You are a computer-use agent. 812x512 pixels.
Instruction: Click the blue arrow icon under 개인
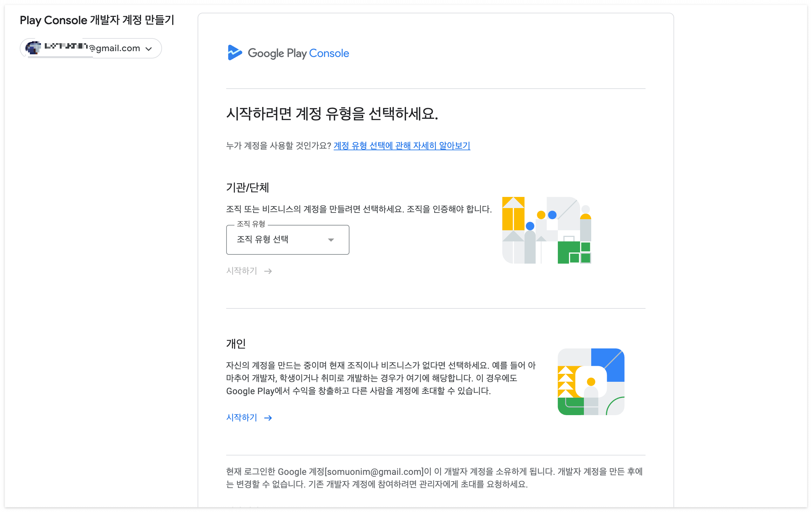point(268,418)
